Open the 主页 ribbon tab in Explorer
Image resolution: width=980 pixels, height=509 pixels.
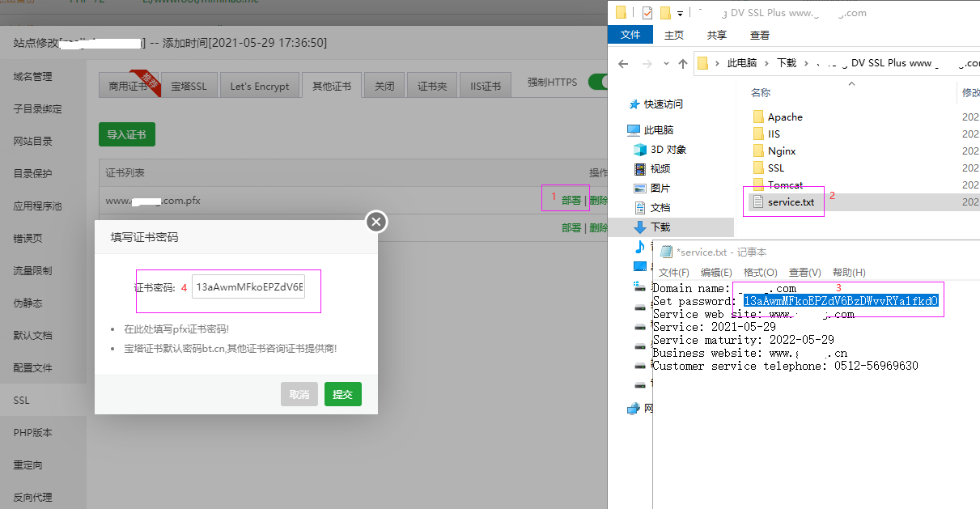click(x=674, y=35)
